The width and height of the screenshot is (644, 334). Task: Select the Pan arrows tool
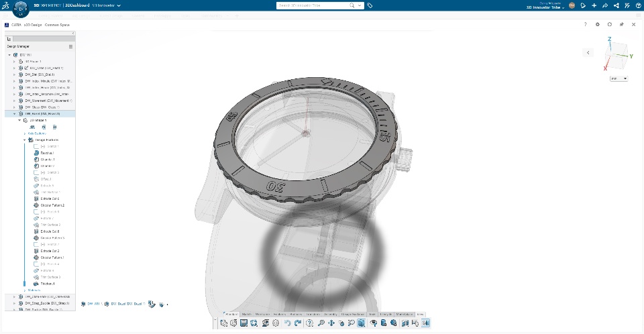click(x=331, y=323)
